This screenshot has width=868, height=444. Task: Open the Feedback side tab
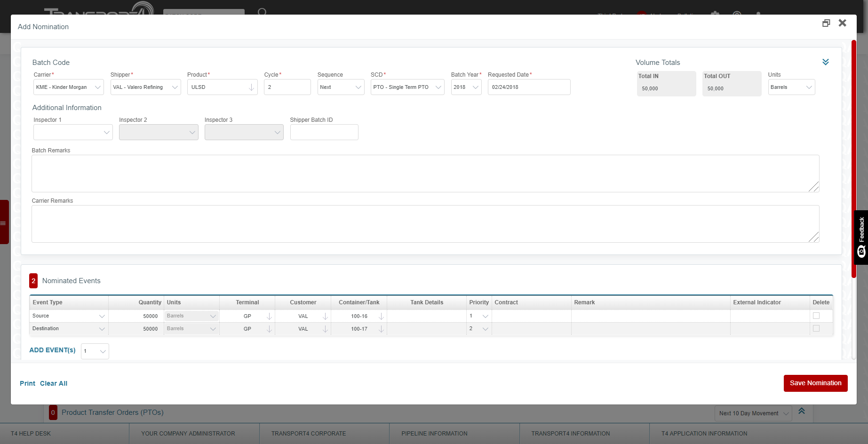pos(861,237)
